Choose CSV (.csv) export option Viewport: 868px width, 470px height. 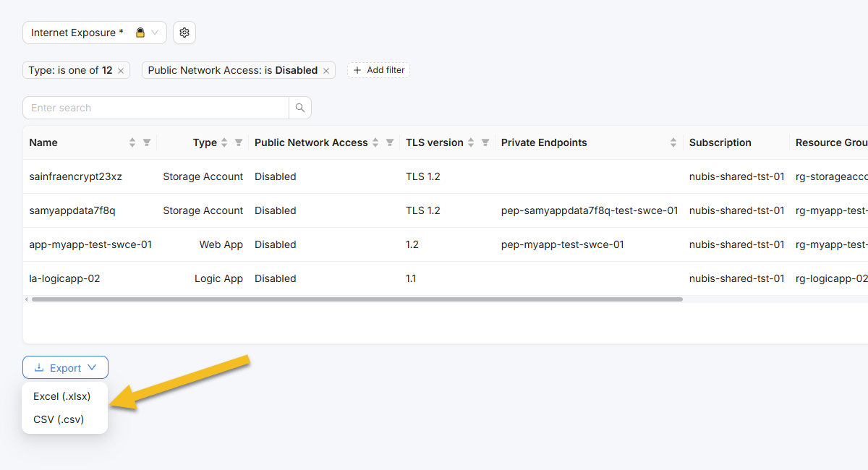click(59, 419)
